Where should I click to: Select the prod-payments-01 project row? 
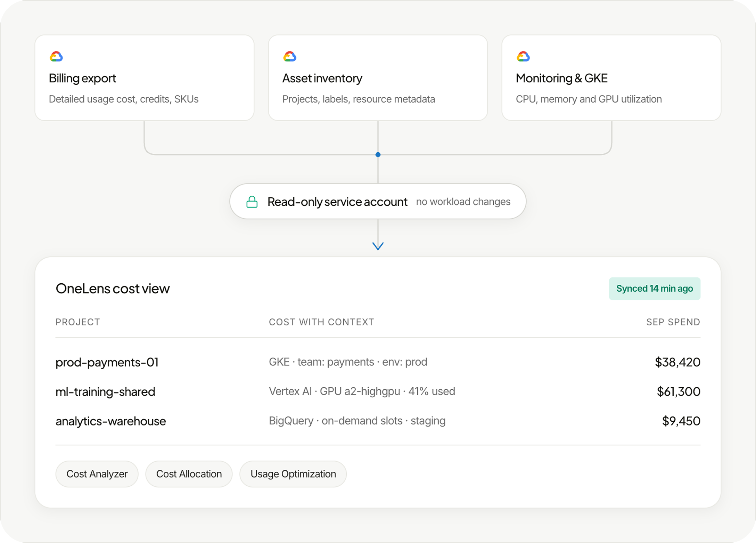point(378,362)
